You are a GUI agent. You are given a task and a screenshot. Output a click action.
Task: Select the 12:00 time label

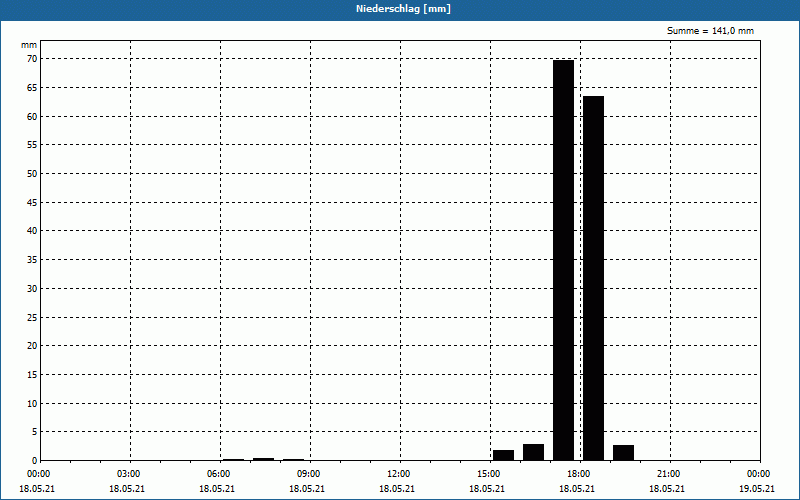tap(398, 474)
